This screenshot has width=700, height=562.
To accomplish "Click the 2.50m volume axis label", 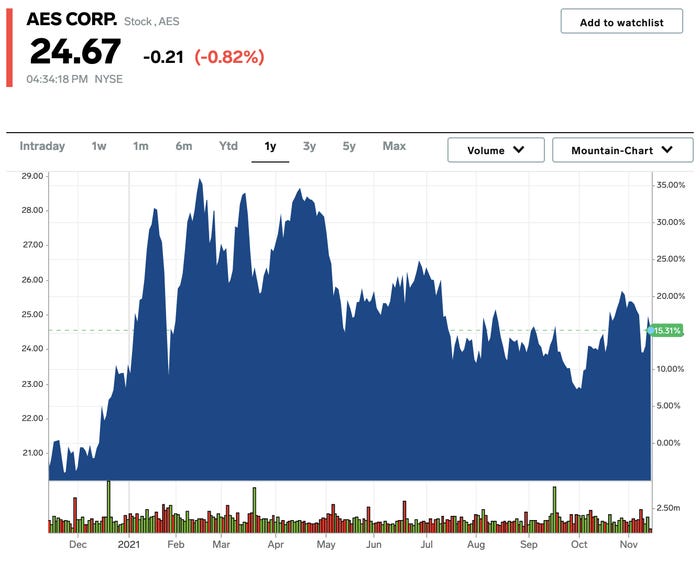I will coord(668,508).
